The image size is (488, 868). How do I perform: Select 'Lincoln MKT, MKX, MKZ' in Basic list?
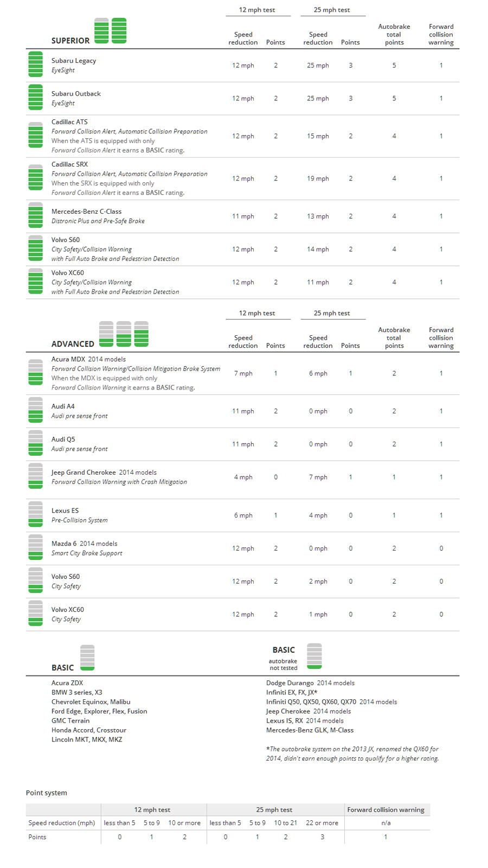(87, 739)
